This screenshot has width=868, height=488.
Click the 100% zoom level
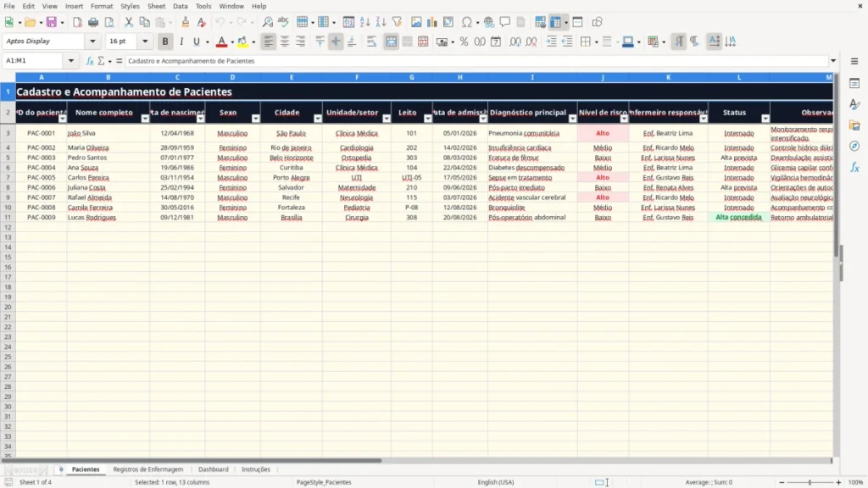(x=856, y=482)
